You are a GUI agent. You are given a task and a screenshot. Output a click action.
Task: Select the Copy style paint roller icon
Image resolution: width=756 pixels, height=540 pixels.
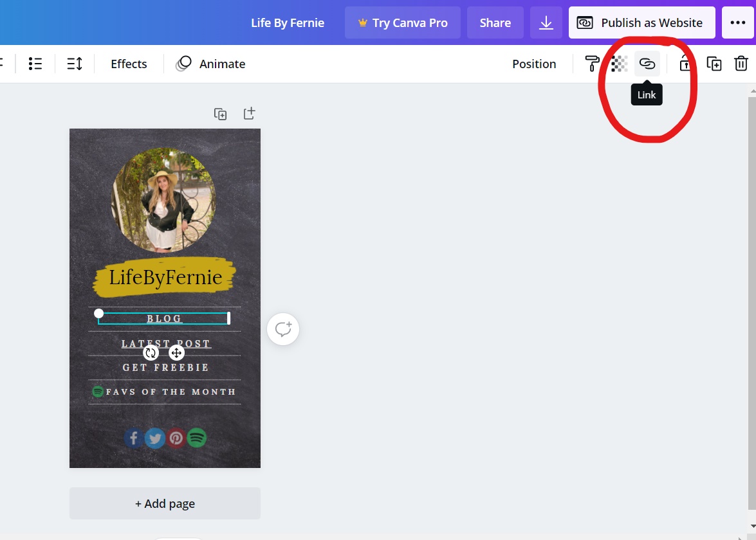pyautogui.click(x=592, y=64)
